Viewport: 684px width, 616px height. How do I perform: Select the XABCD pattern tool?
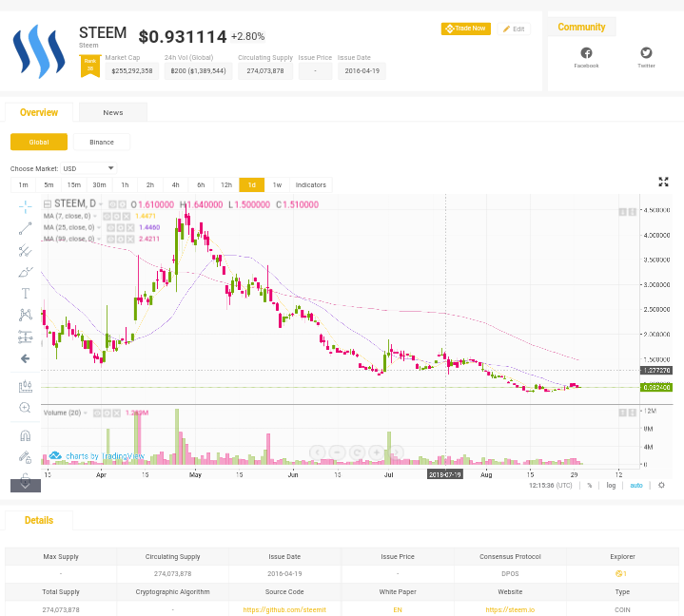pyautogui.click(x=26, y=315)
